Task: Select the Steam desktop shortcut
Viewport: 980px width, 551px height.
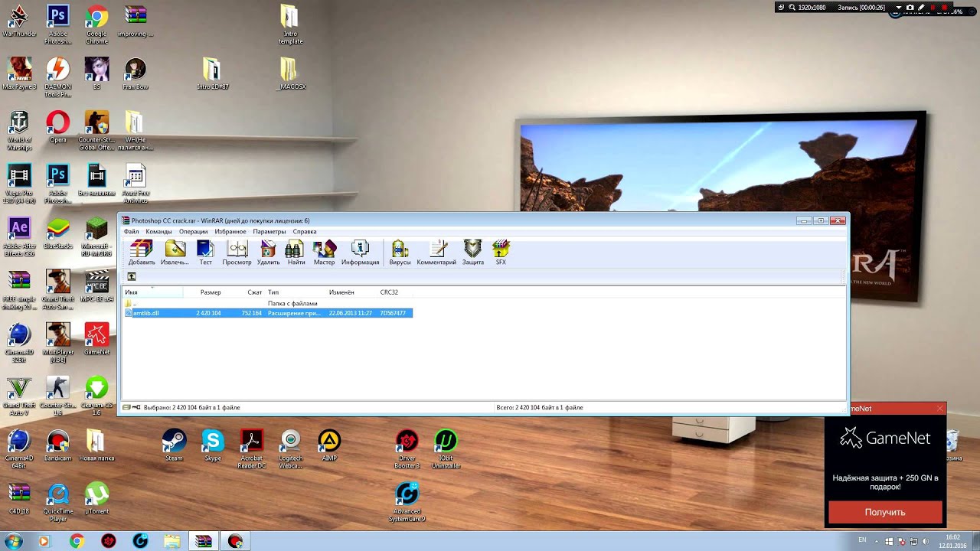Action: pyautogui.click(x=174, y=445)
